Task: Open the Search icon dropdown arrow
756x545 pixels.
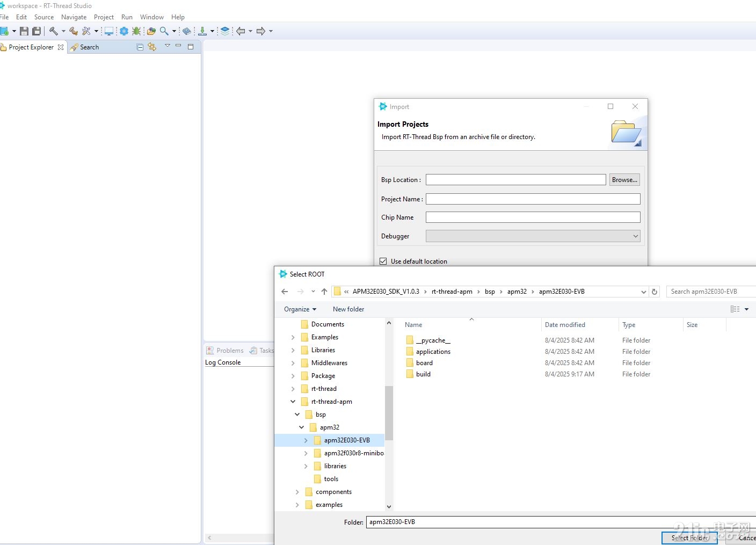Action: [x=174, y=31]
